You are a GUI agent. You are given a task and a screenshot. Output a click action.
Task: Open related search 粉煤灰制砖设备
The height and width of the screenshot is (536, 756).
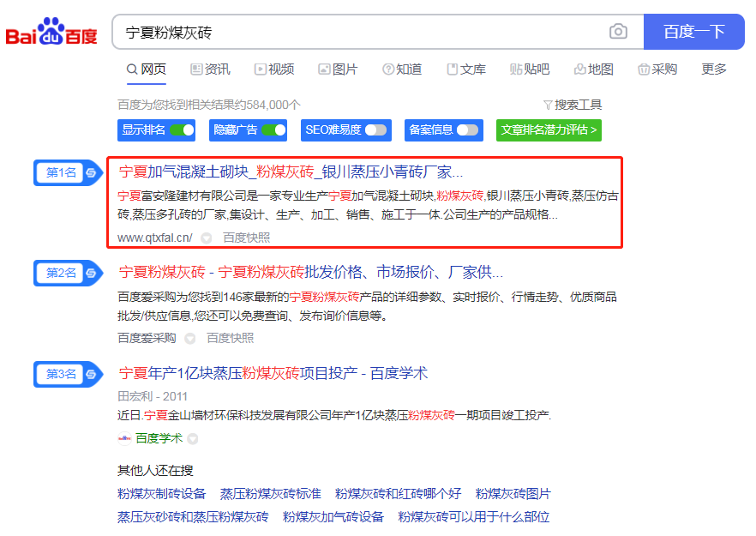point(162,494)
